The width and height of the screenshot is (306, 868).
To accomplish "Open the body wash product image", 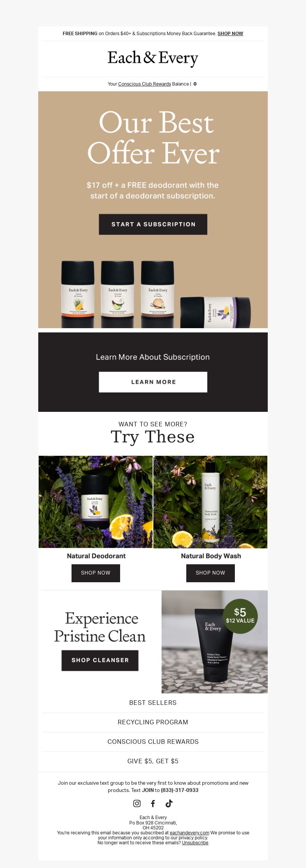I will 210,502.
